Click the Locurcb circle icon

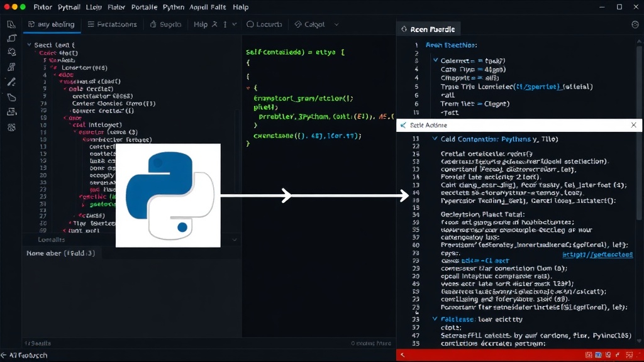(250, 25)
